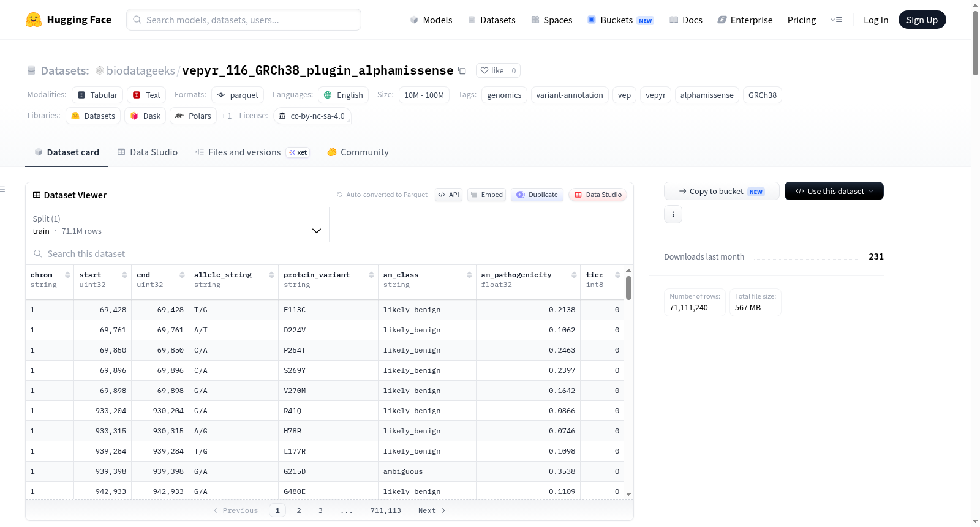The width and height of the screenshot is (980, 527).
Task: Open the Files and versions tab
Action: click(252, 152)
